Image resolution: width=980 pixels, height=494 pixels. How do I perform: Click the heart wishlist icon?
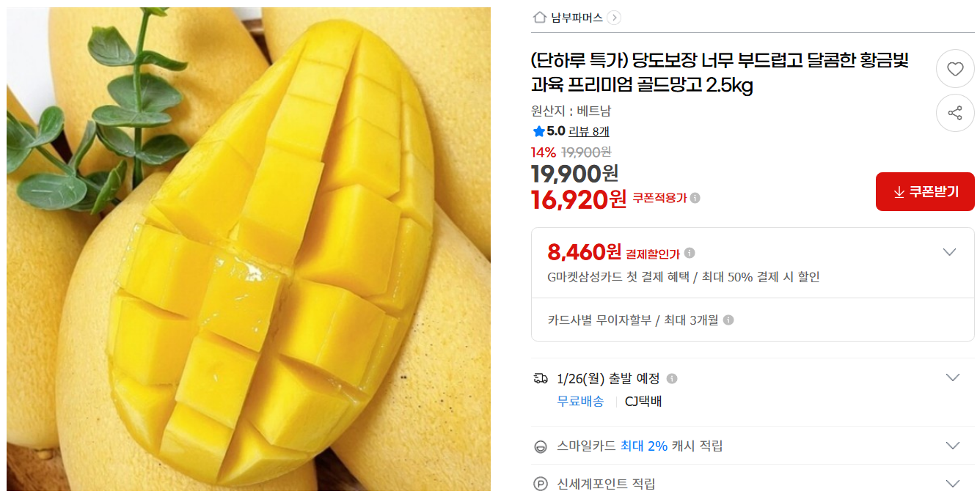point(955,69)
